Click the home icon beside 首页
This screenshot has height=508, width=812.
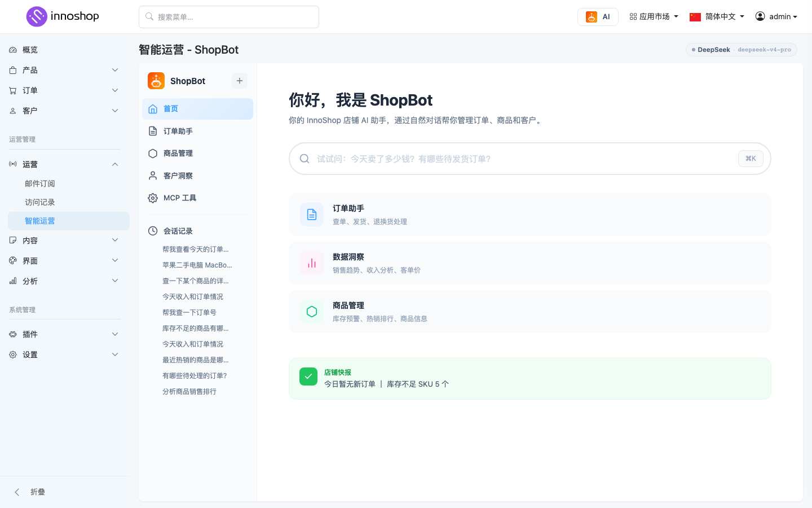tap(153, 109)
